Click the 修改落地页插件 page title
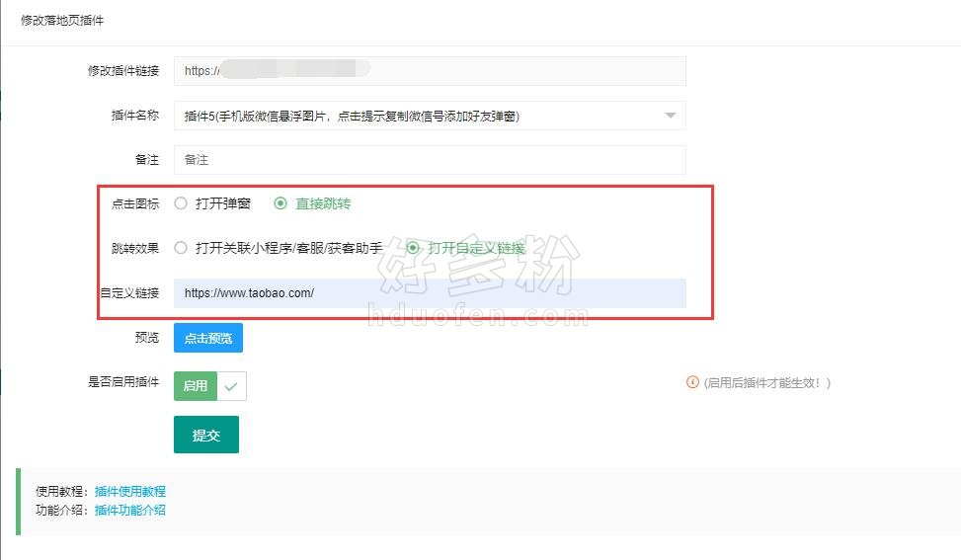The image size is (961, 560). [62, 20]
